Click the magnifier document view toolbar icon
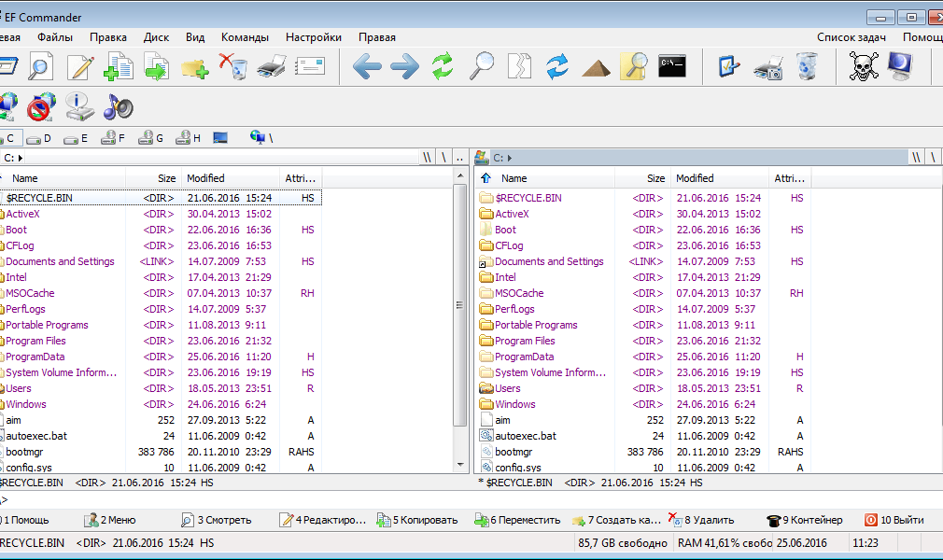The image size is (943, 560). click(x=40, y=65)
